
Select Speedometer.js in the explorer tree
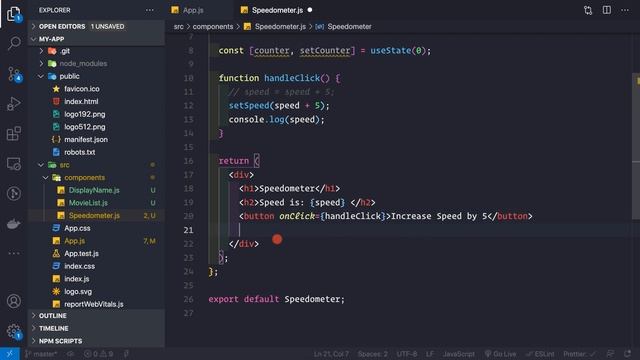click(94, 216)
